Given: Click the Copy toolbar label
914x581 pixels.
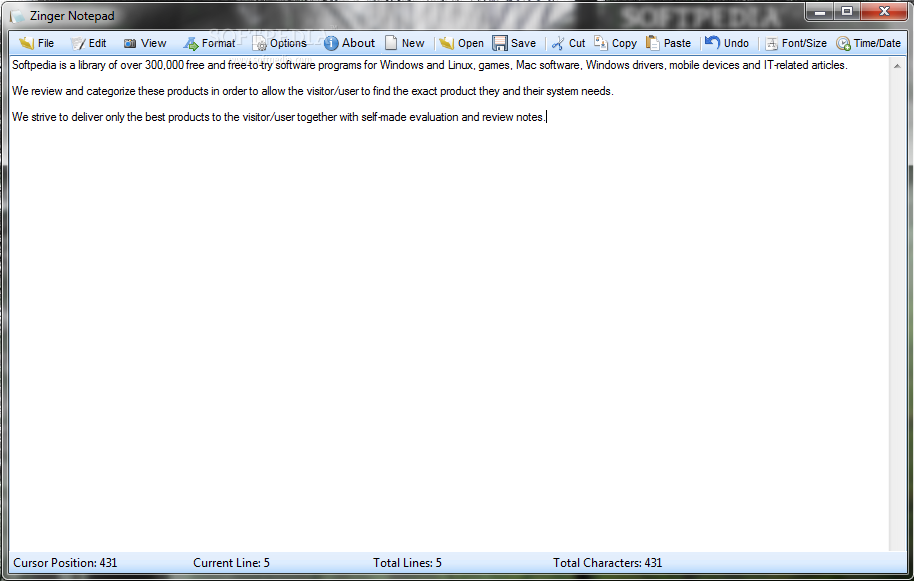Looking at the screenshot, I should tap(624, 43).
